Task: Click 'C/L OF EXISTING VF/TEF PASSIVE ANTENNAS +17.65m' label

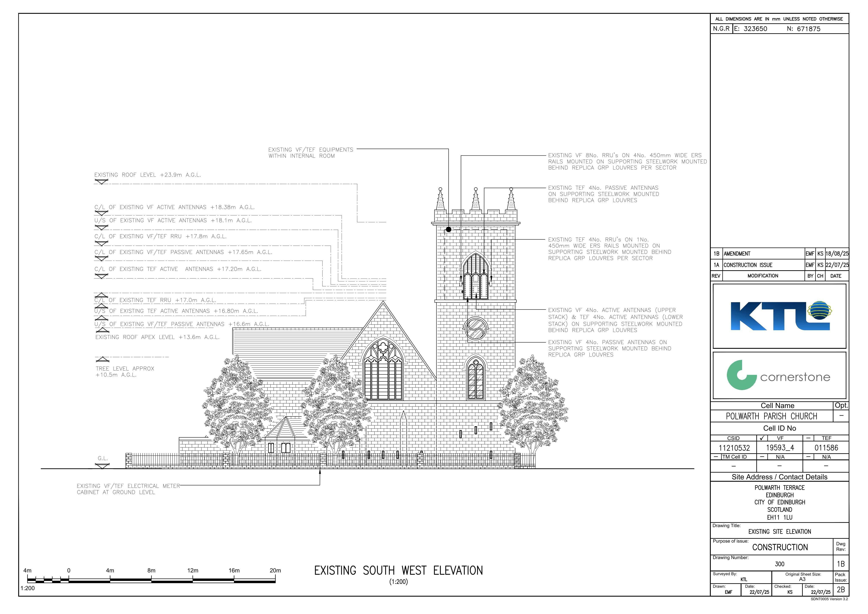Action: pyautogui.click(x=183, y=252)
